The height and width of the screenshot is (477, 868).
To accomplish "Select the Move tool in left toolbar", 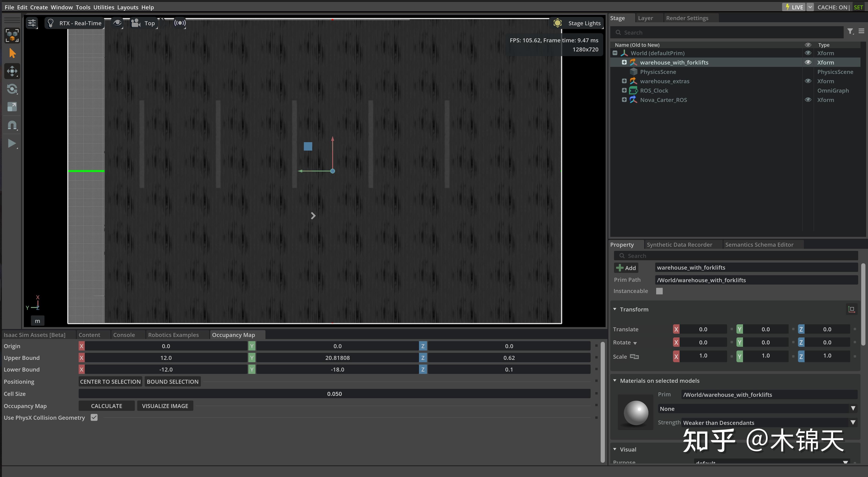I will 12,71.
